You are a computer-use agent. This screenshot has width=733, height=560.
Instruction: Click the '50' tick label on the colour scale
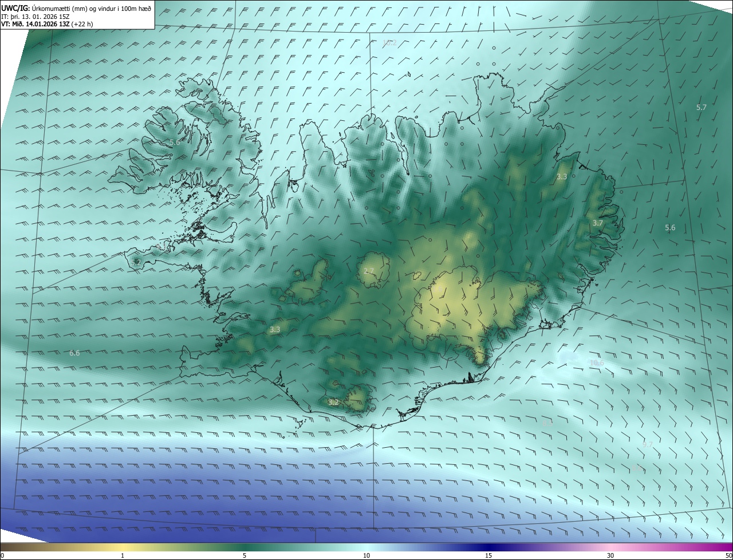728,555
